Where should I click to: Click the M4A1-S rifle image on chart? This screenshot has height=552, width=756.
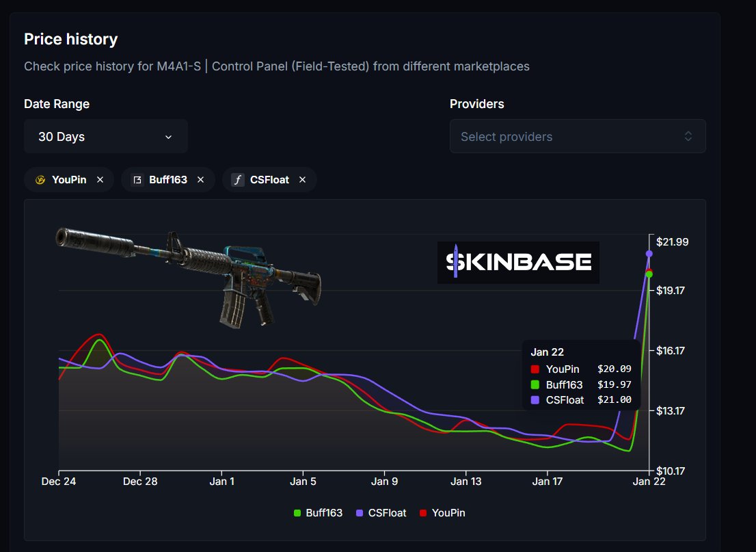189,278
